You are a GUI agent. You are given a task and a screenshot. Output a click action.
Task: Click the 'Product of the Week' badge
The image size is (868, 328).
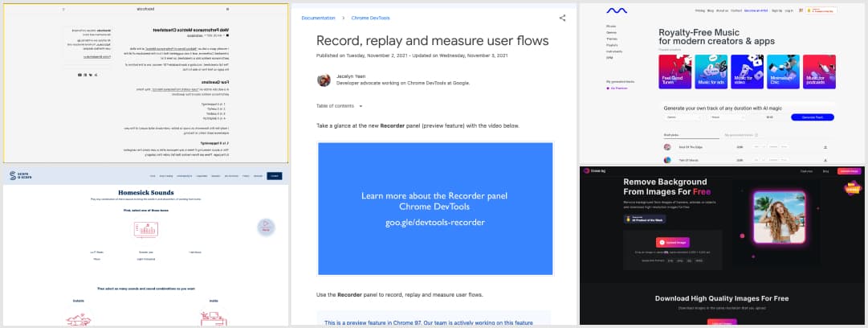644,219
